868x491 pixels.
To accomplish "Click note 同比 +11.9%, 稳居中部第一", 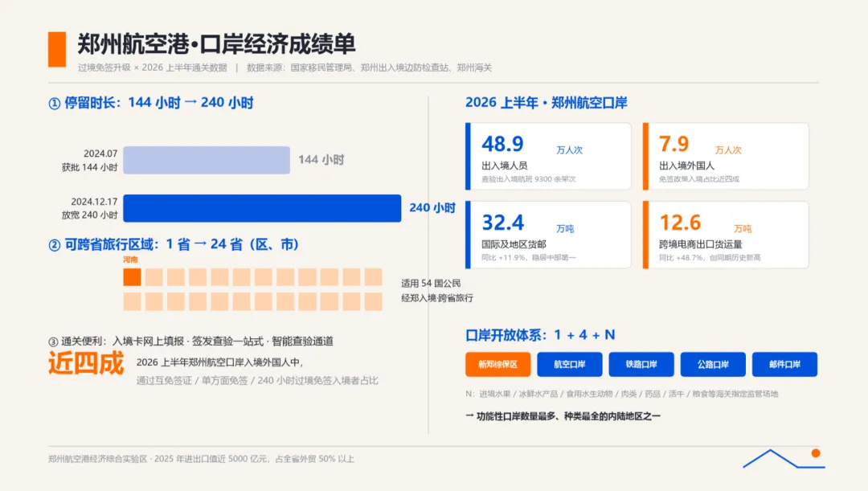I will pyautogui.click(x=529, y=257).
